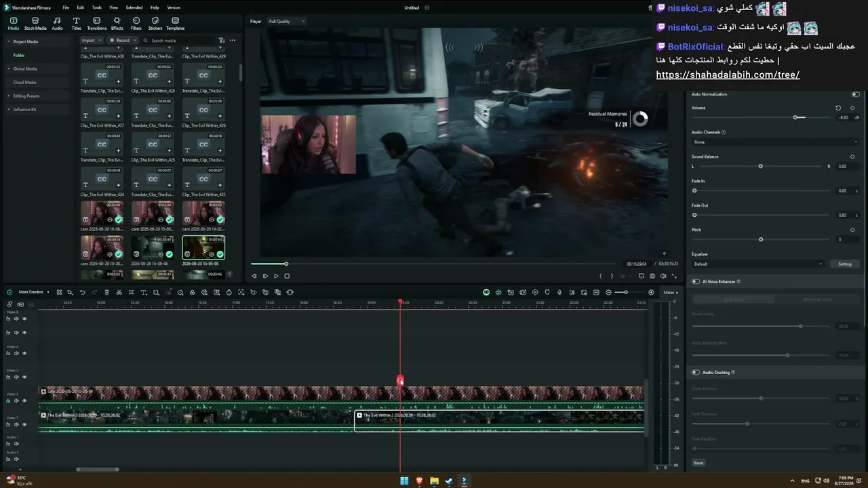Open the Tools menu
Image resolution: width=868 pixels, height=488 pixels.
(96, 7)
